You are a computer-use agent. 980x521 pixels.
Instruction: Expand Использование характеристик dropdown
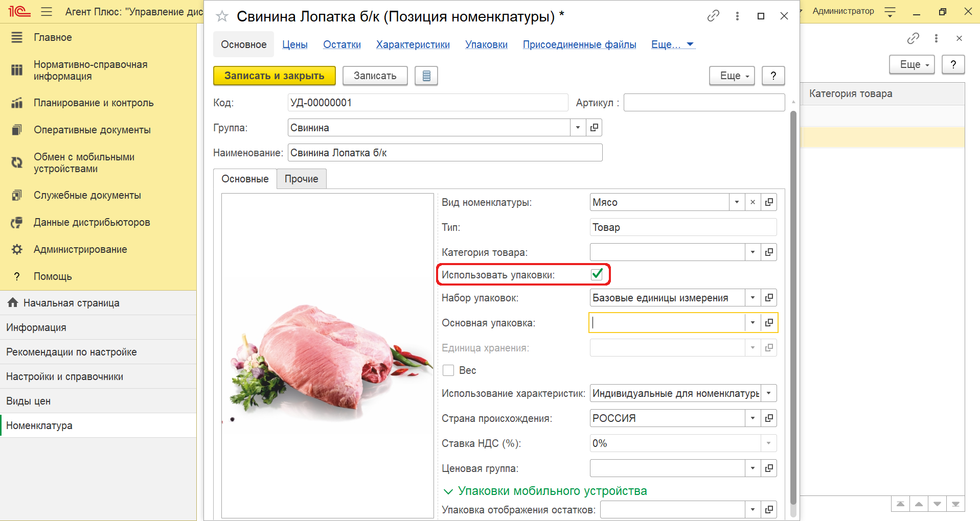tap(768, 393)
